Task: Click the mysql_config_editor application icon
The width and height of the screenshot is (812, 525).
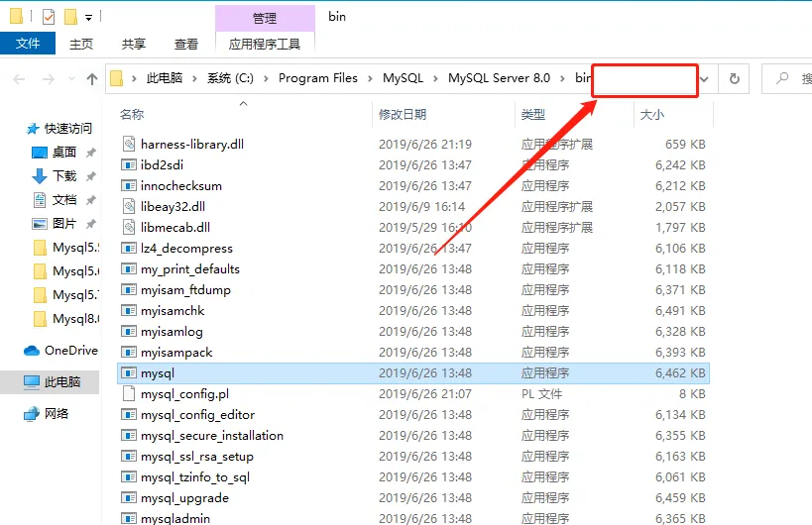Action: tap(129, 414)
